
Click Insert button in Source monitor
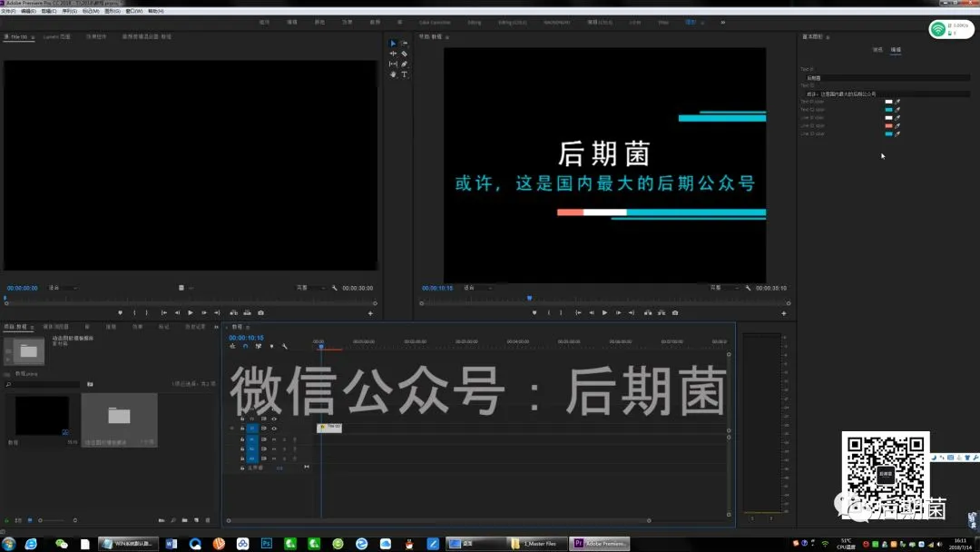(234, 312)
